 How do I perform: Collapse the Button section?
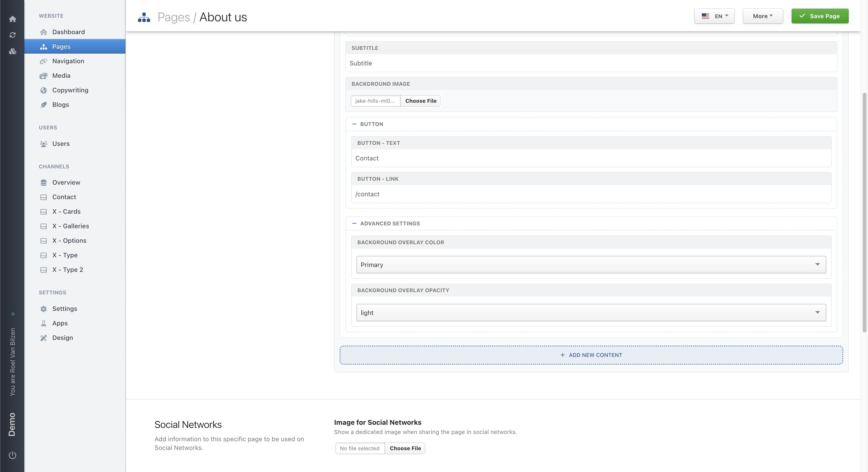pyautogui.click(x=354, y=124)
